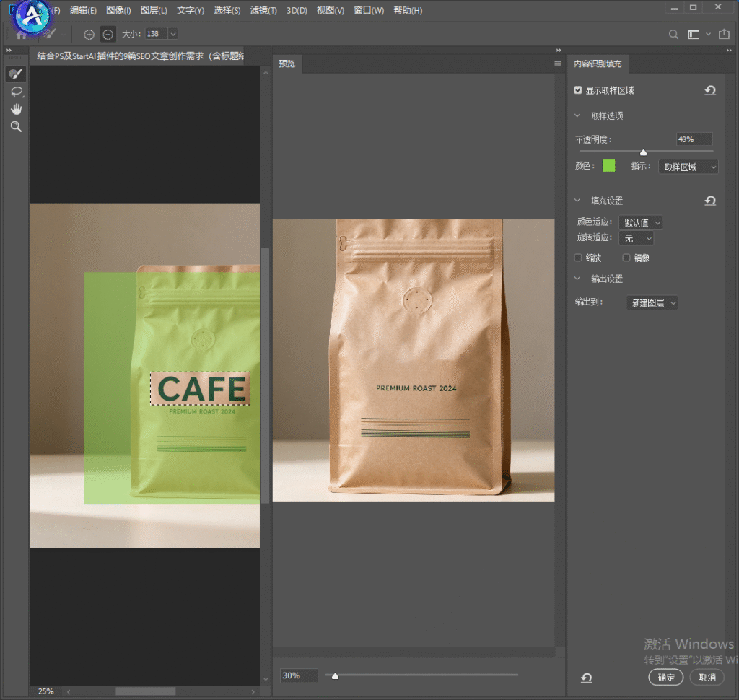The image size is (739, 700).
Task: Click the green sampling color swatch
Action: tap(609, 166)
